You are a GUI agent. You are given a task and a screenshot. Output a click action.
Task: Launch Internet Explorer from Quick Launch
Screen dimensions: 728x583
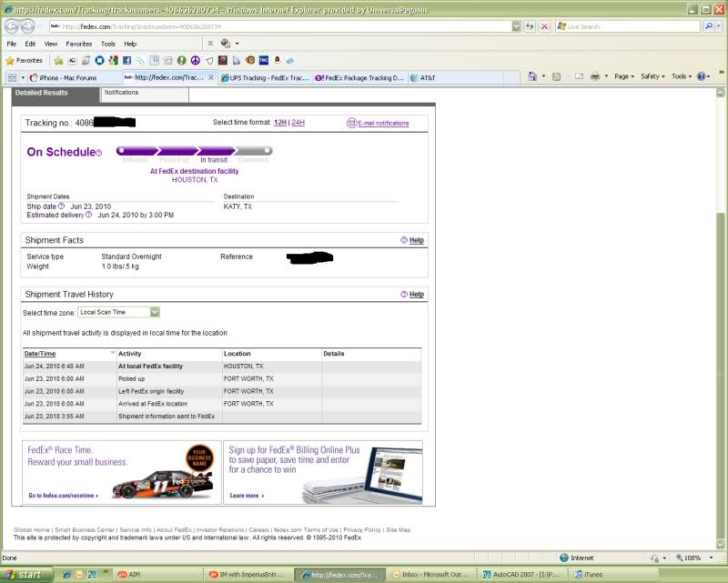point(66,575)
